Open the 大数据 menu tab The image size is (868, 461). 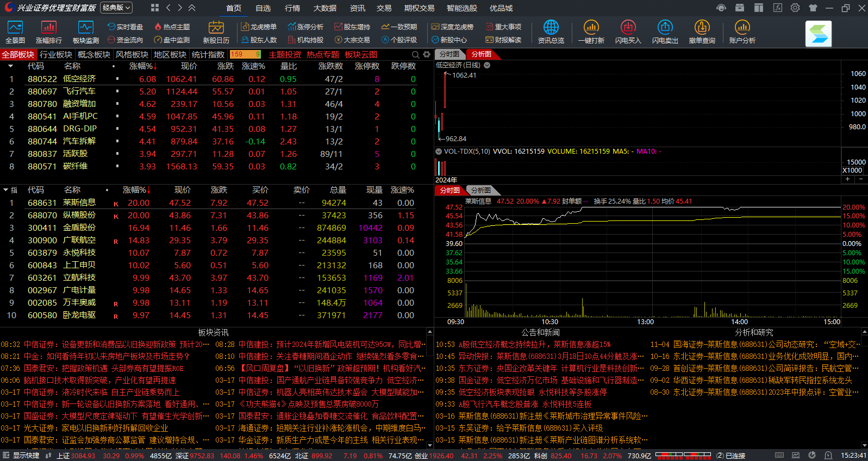325,8
